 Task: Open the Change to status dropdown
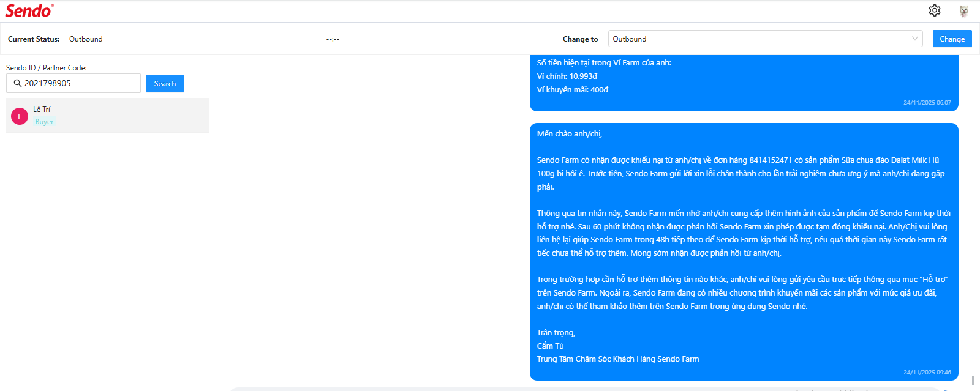766,39
